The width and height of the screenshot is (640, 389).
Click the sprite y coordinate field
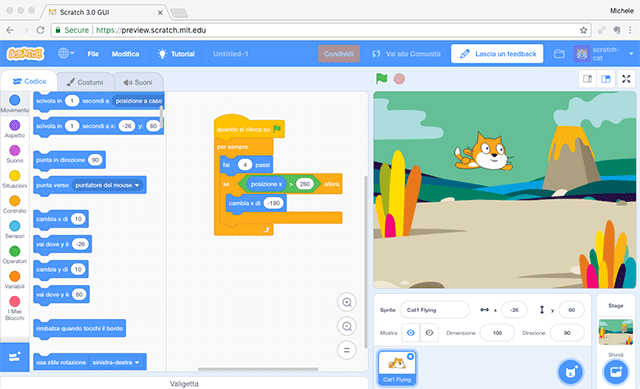[x=571, y=310]
